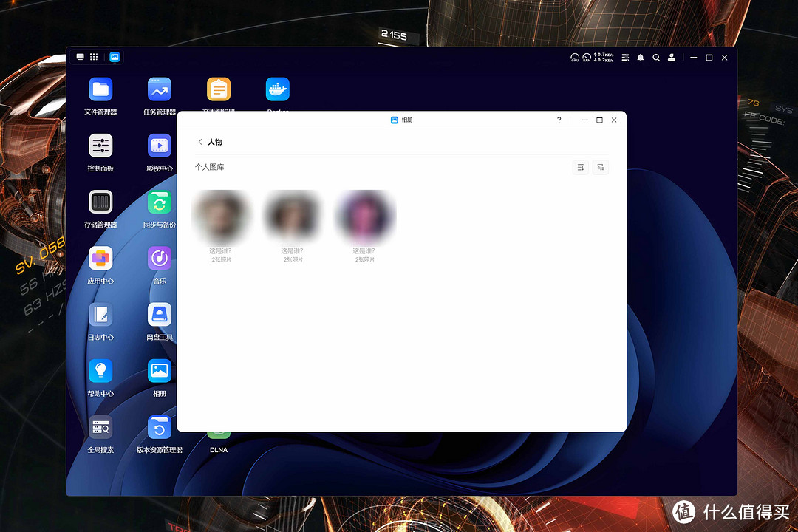Viewport: 798px width, 532px height.
Task: Launch 全局搜索 global search app
Action: 100,427
